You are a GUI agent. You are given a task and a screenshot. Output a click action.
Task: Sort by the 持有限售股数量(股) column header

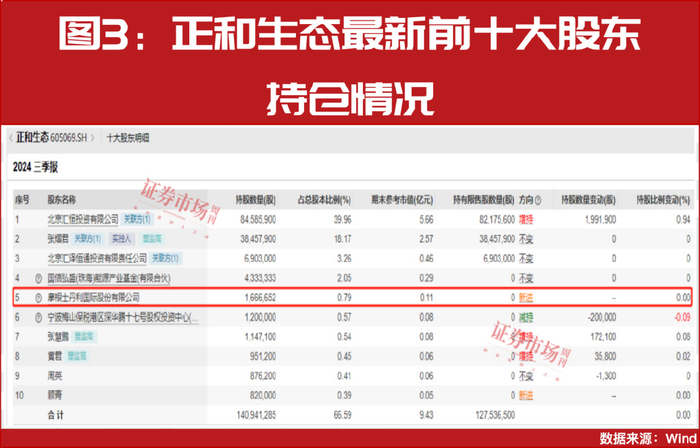point(483,200)
